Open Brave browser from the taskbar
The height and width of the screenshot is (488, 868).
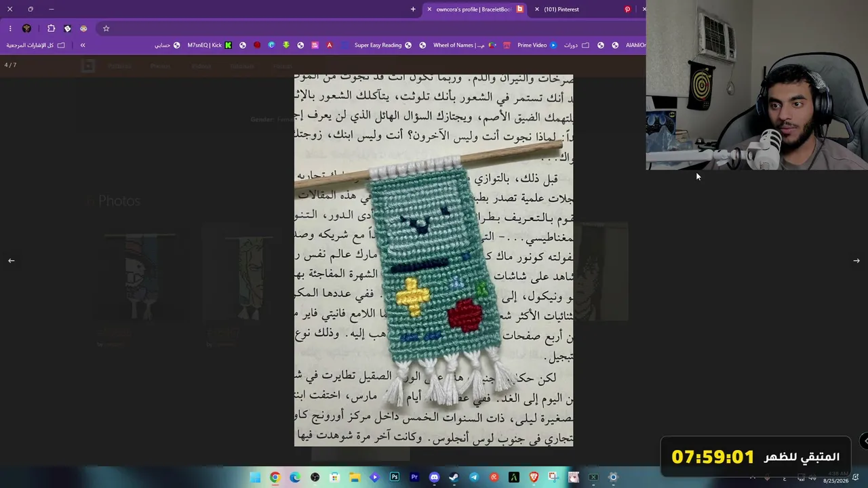pyautogui.click(x=534, y=477)
